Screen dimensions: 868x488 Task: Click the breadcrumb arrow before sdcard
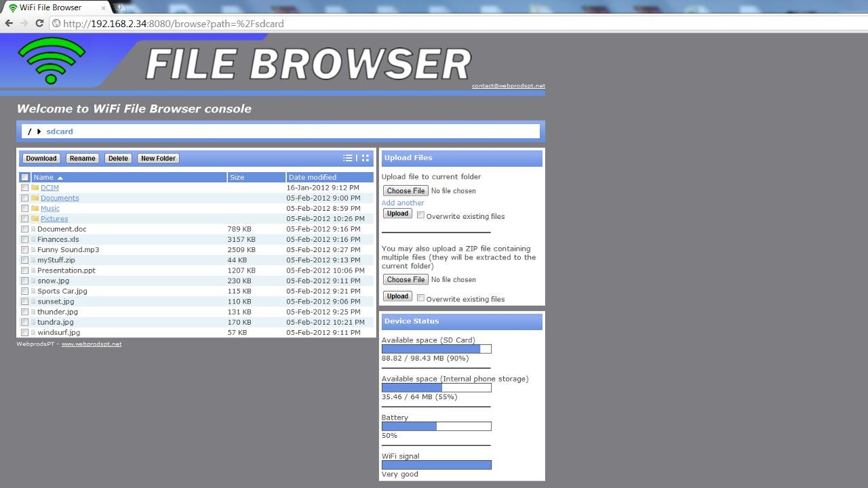39,131
